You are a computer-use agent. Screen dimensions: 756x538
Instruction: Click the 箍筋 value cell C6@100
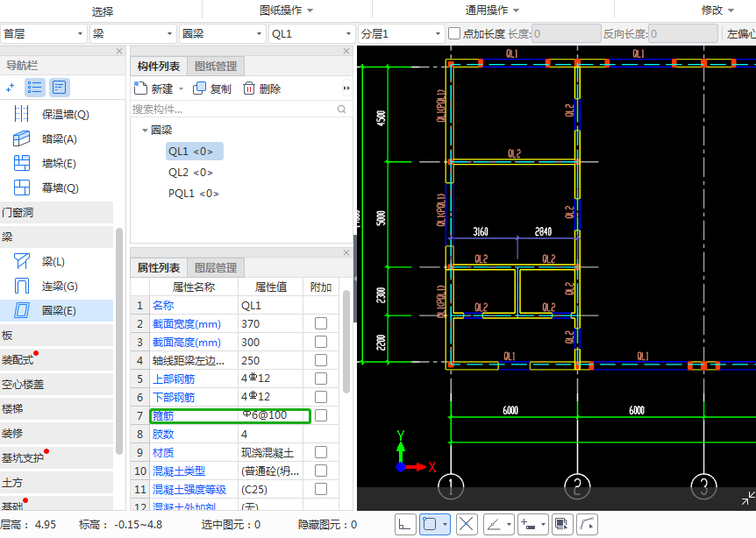pyautogui.click(x=270, y=415)
